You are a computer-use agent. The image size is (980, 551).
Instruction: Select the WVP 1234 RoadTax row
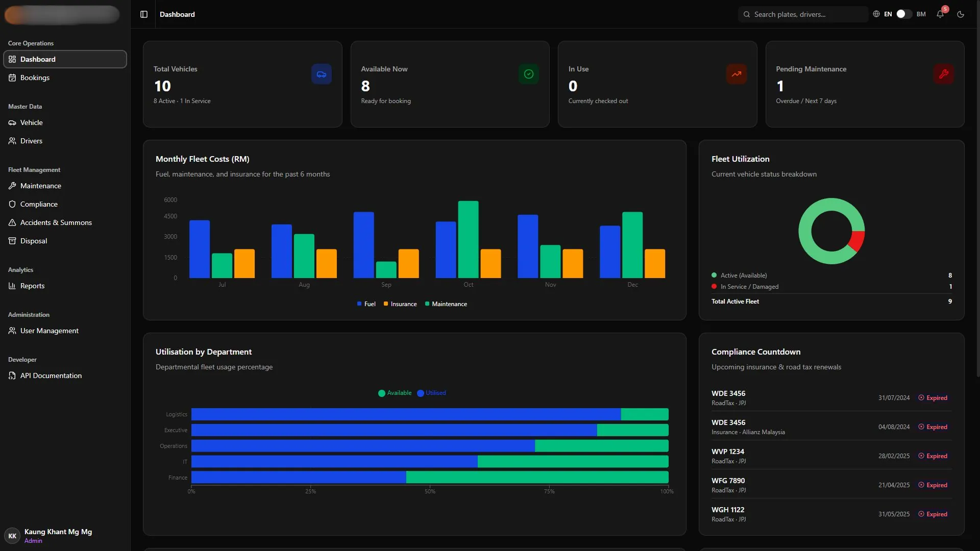pyautogui.click(x=831, y=456)
